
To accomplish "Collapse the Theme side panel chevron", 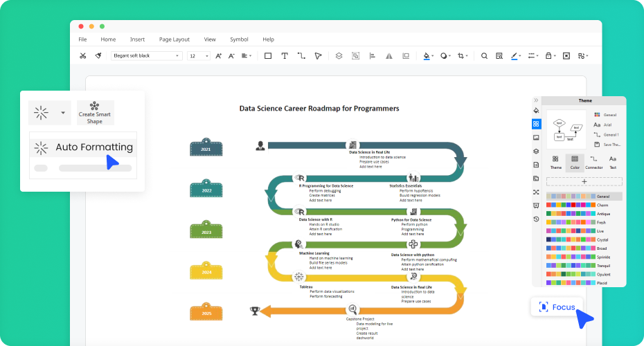I will coord(536,100).
